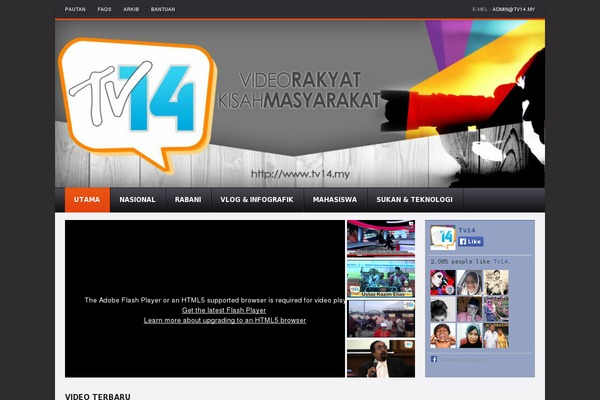Click the 'Facebook social plugin' text link
Screen dimensions: 600x400
tap(463, 359)
